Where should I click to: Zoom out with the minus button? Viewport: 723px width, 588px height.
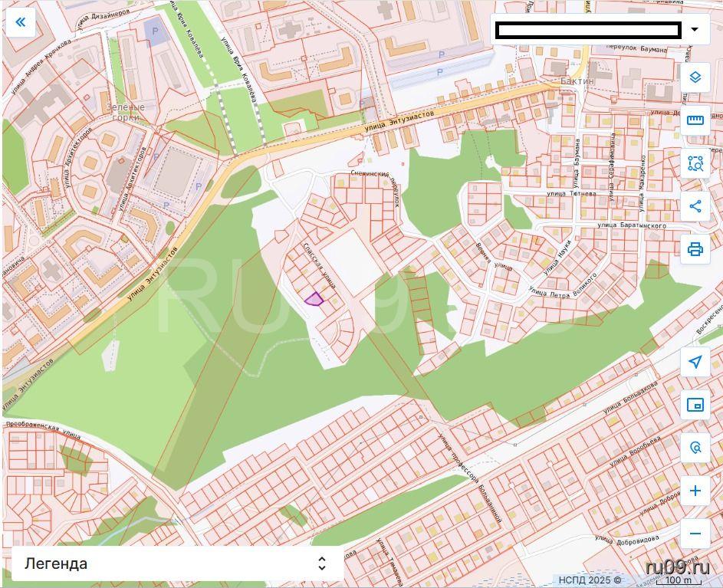point(695,534)
